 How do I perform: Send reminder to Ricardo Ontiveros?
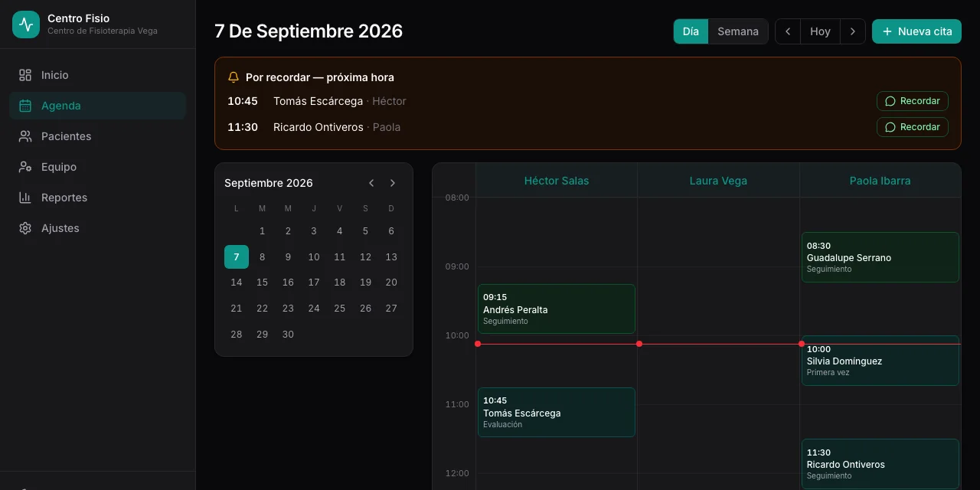pyautogui.click(x=913, y=127)
